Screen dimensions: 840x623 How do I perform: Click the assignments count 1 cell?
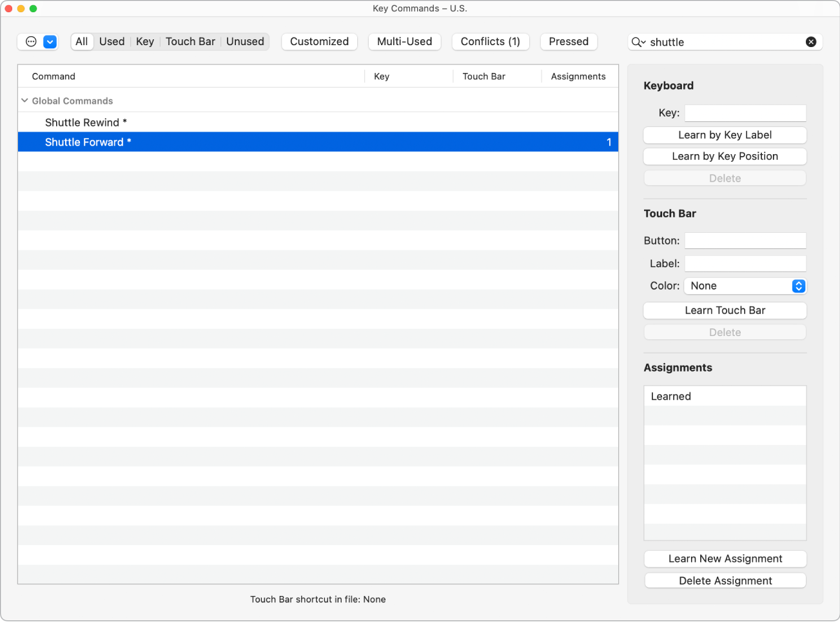tap(609, 142)
